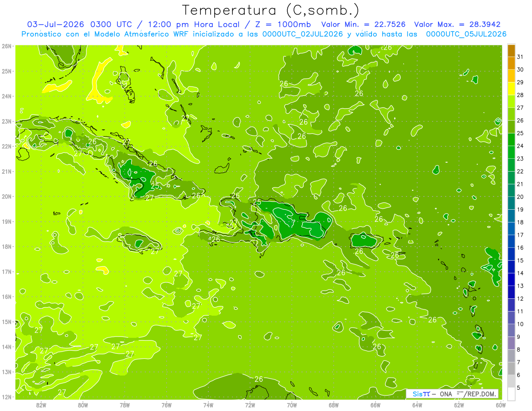Select the topmost swatch above 31 on color bar
This screenshot has height=411, width=532.
tap(511, 50)
